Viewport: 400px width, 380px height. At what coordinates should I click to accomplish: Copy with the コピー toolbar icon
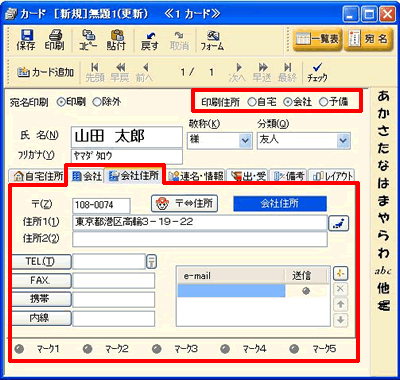(88, 40)
